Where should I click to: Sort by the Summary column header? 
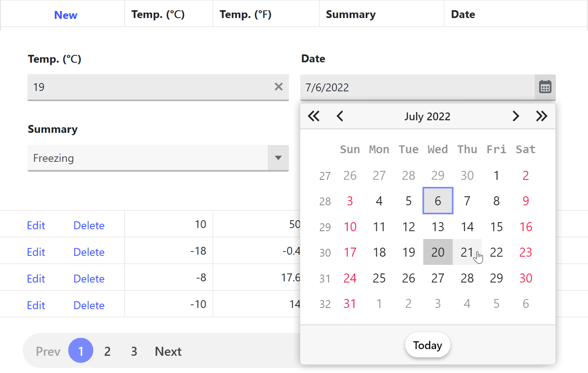[x=350, y=14]
